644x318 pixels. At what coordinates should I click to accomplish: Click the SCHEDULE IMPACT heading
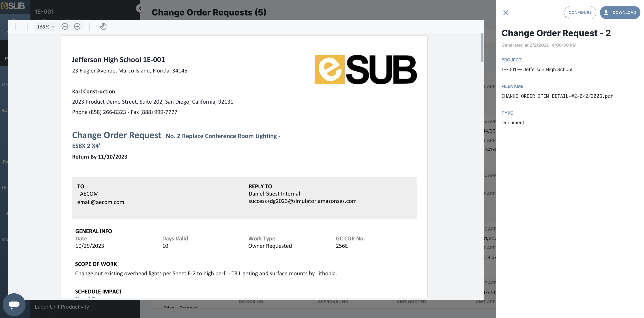click(x=98, y=292)
